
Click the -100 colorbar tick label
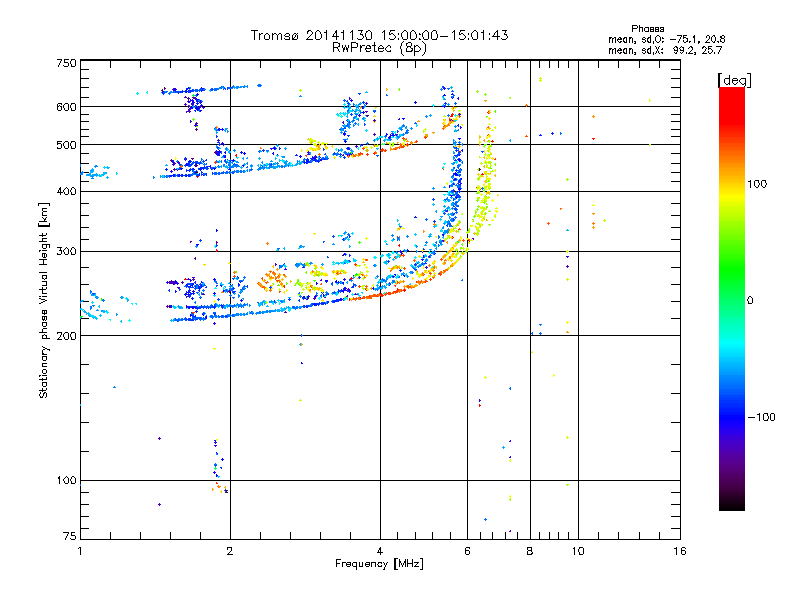tap(762, 417)
